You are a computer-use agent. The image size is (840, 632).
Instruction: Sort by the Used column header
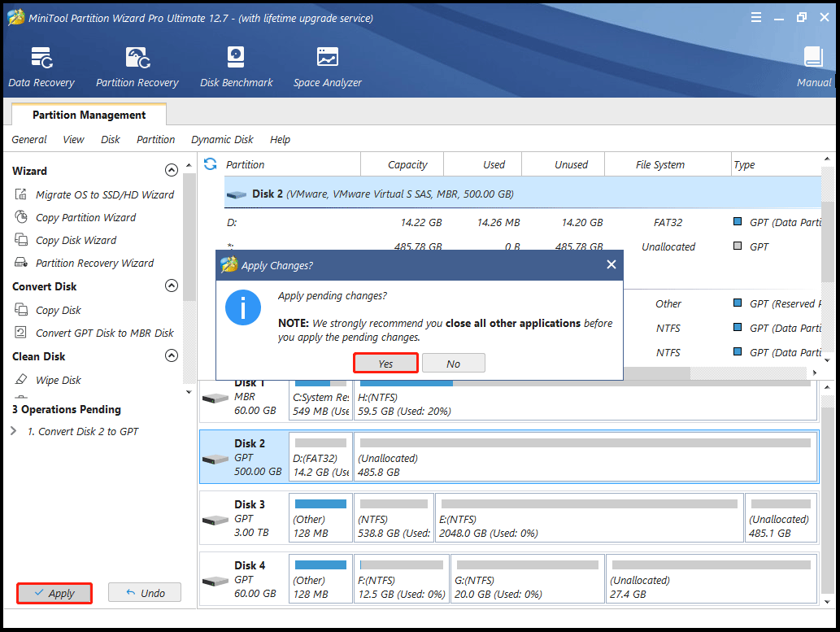click(483, 164)
